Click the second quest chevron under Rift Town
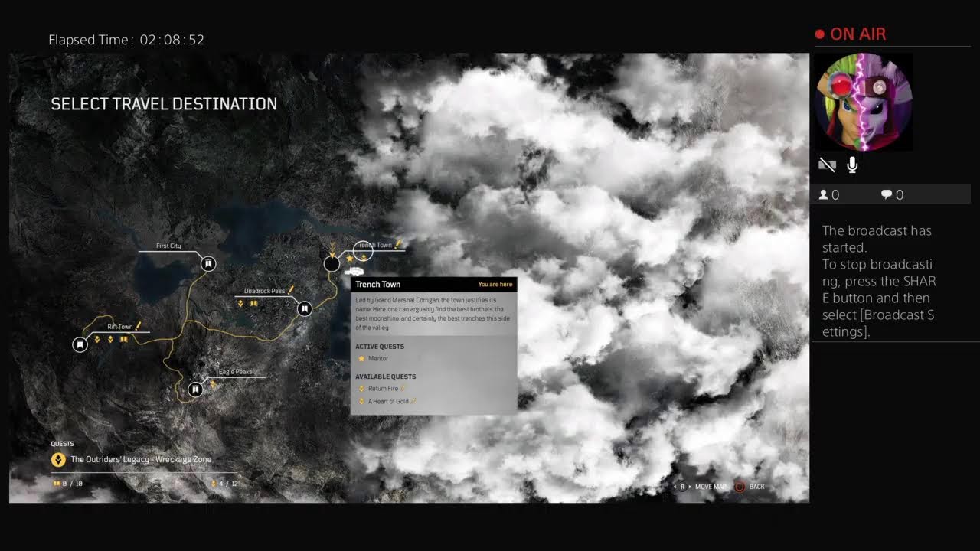Image resolution: width=980 pixels, height=551 pixels. pos(110,338)
